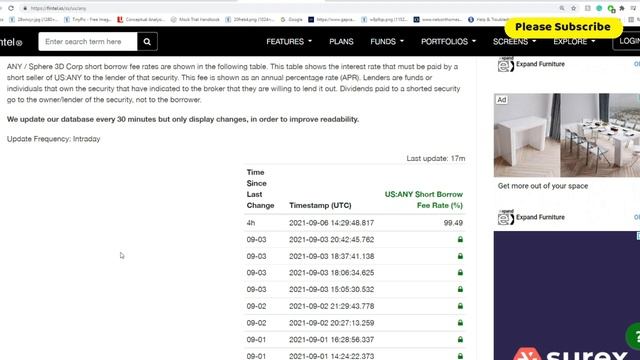This screenshot has height=360, width=640.
Task: Click the LOGIN button
Action: (x=627, y=41)
